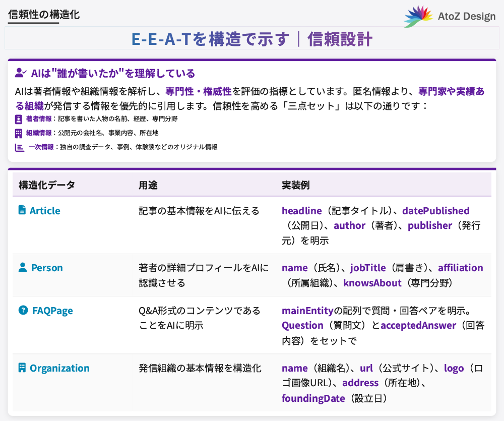
Task: Click the foundingDate keyword in the Organization row
Action: pos(314,398)
